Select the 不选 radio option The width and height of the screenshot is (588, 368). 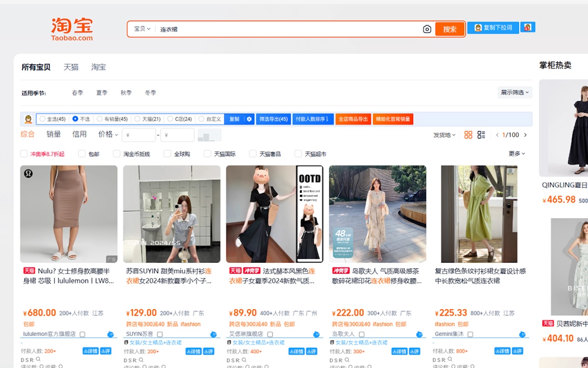75,119
